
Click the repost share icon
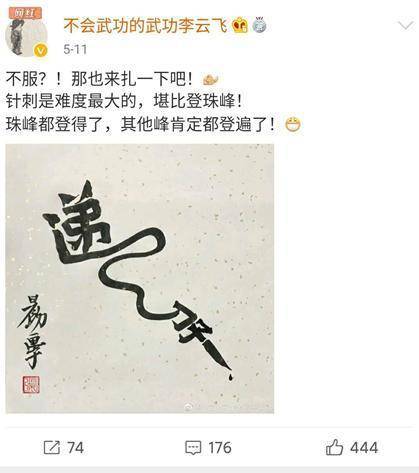[52, 447]
